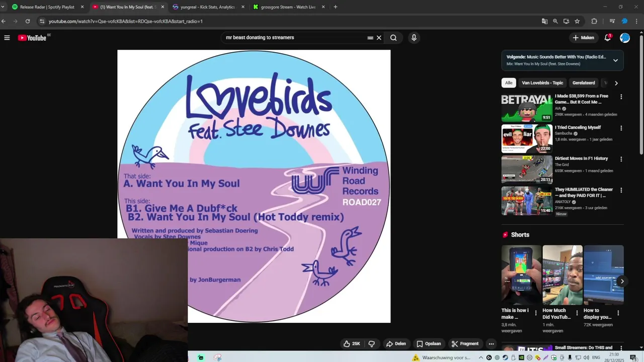Save video with Opslaan
Image resolution: width=644 pixels, height=362 pixels.
pos(429,344)
